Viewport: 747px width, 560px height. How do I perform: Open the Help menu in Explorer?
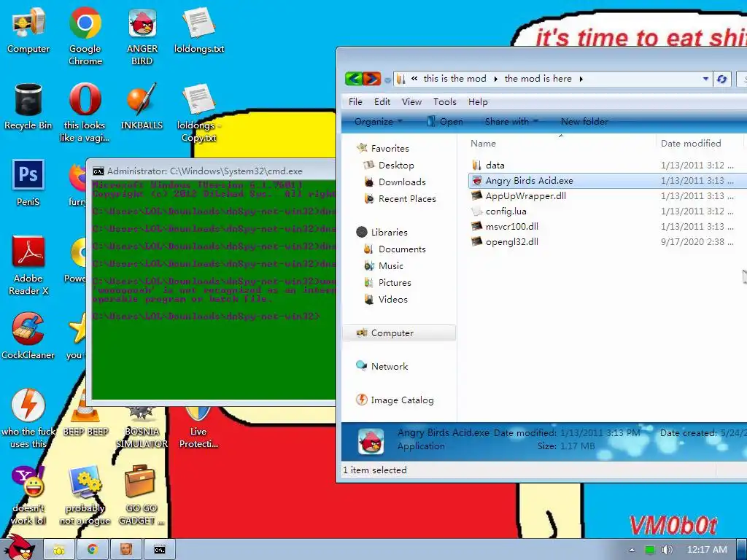click(478, 102)
